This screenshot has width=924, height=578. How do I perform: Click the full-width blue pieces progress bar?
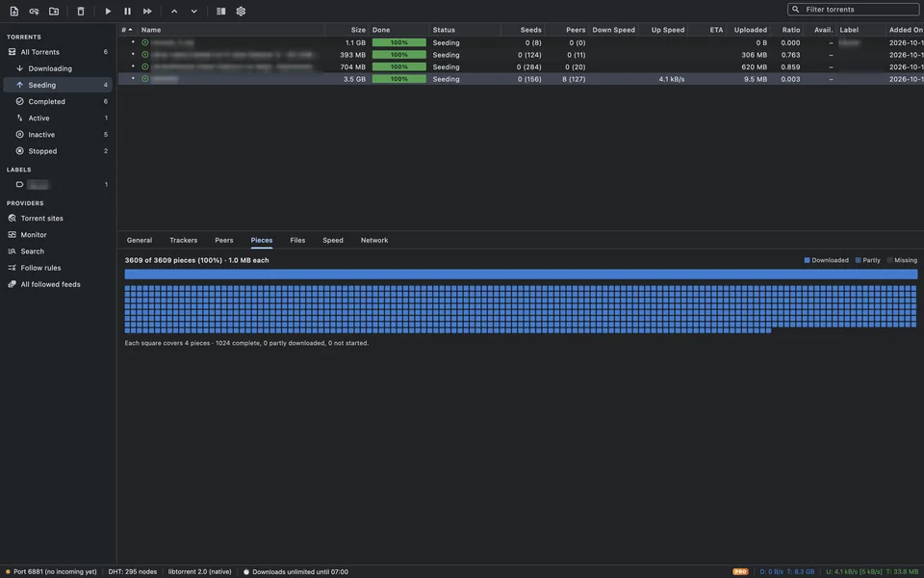(521, 275)
